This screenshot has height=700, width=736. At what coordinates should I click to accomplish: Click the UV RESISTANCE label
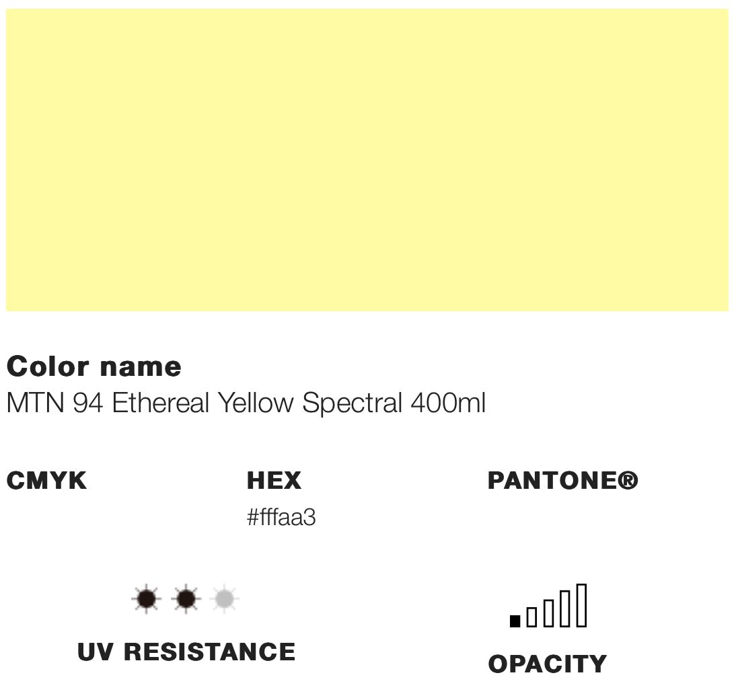186,652
